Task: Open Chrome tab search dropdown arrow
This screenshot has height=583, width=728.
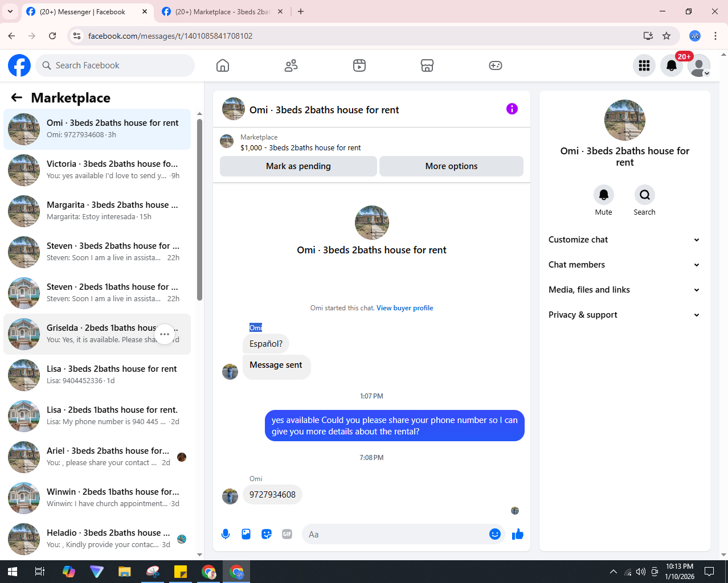Action: (x=10, y=11)
